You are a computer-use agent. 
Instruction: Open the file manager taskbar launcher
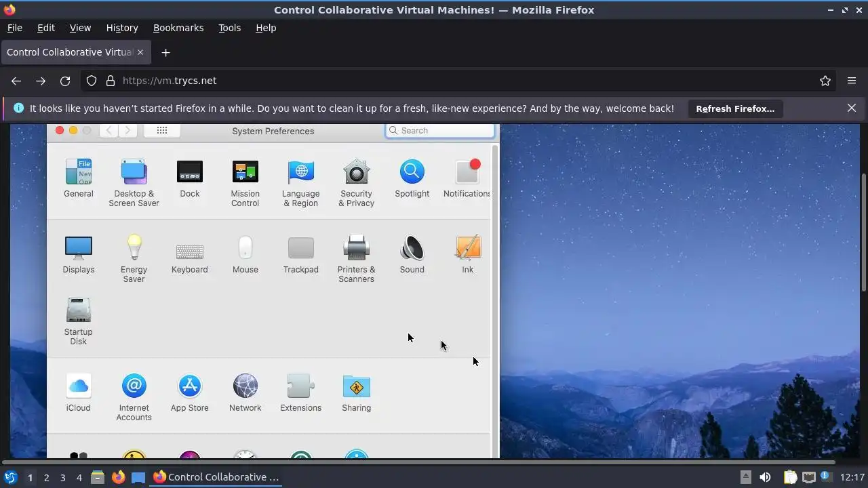(98, 477)
